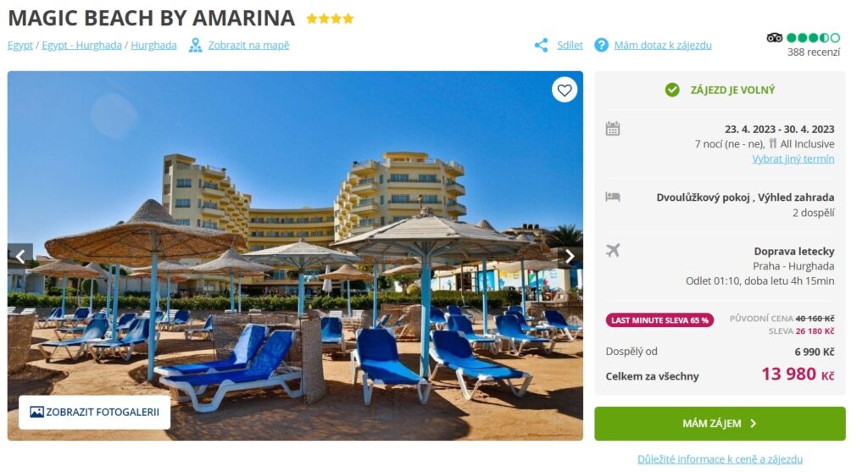
Task: Click the bed room-type icon
Action: [612, 197]
